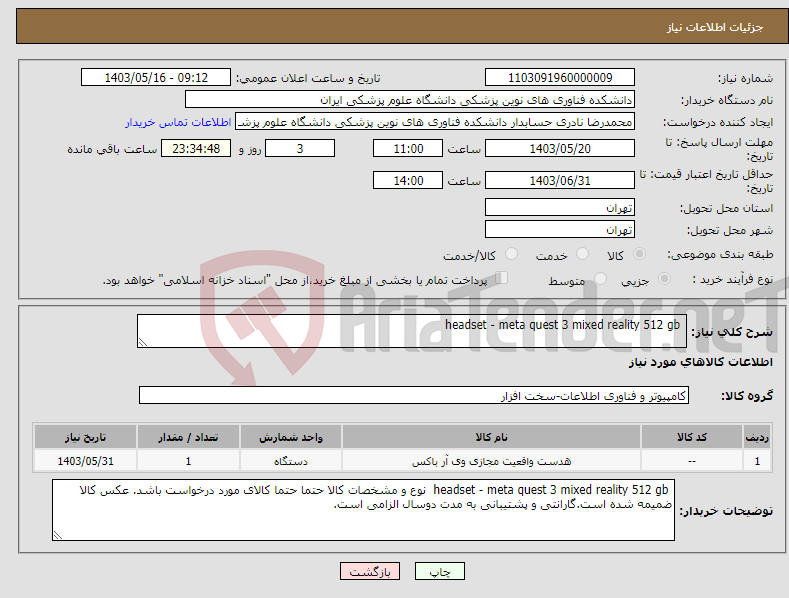Click the گروه کالا label
The image size is (789, 598).
click(x=747, y=396)
